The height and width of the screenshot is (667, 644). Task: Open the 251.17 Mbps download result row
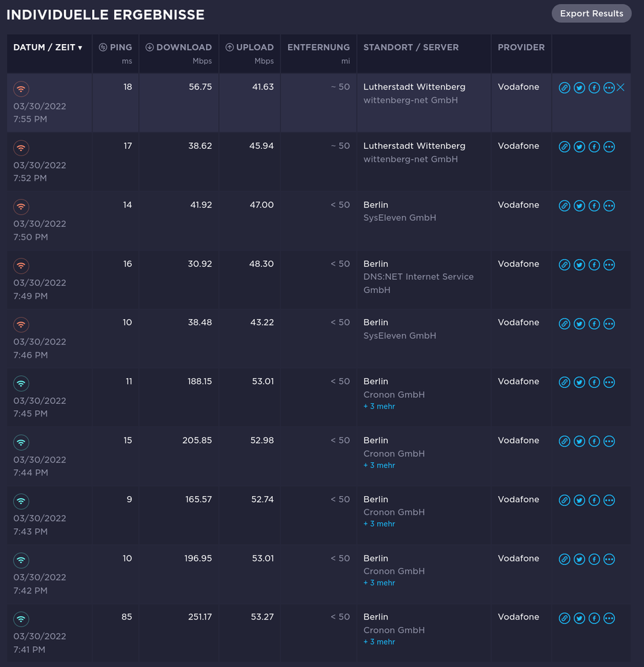click(x=196, y=617)
